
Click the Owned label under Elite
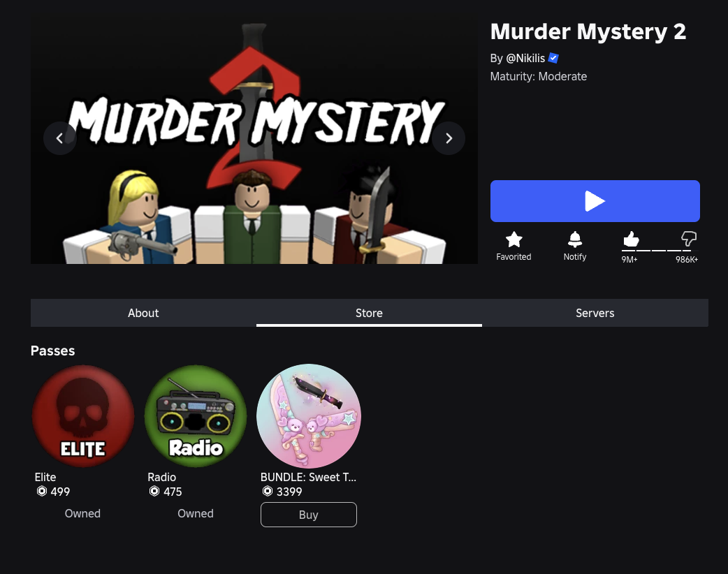82,514
